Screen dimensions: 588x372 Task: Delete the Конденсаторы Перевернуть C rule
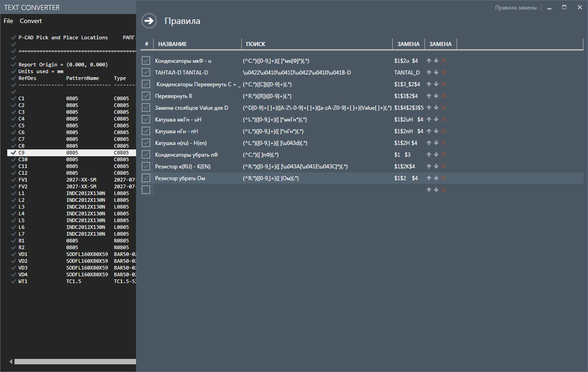(443, 84)
